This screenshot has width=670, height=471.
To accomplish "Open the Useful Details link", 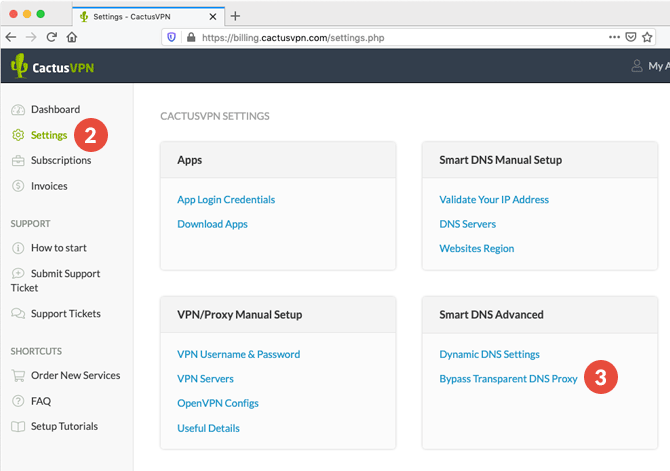I will tap(209, 428).
